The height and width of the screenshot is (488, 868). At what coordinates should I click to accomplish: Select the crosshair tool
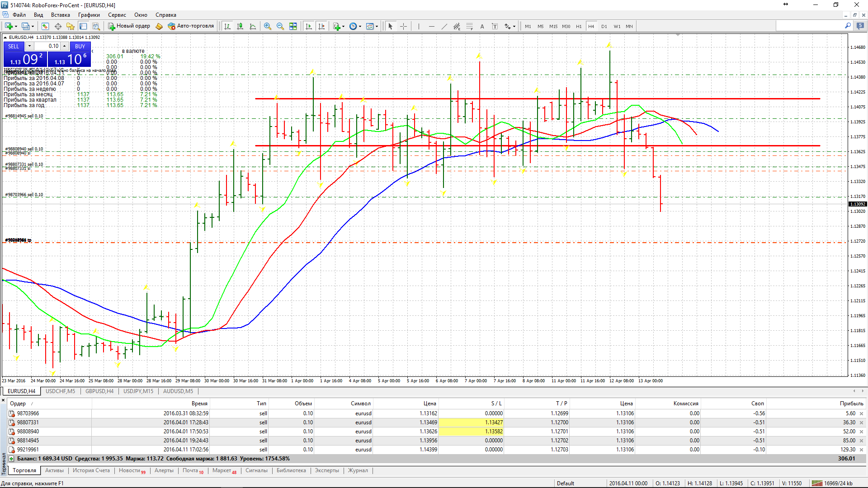[404, 26]
